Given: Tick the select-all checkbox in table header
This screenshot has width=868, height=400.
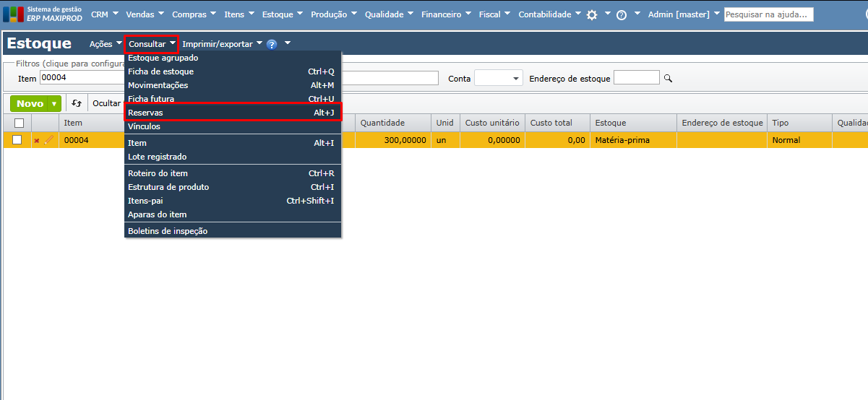Looking at the screenshot, I should point(19,123).
